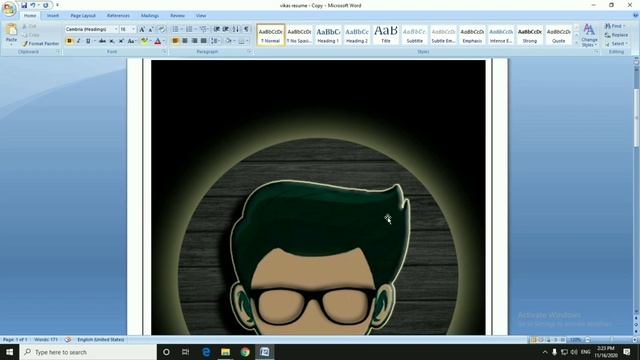The width and height of the screenshot is (640, 360).
Task: Toggle strikethrough formatting
Action: [x=102, y=41]
